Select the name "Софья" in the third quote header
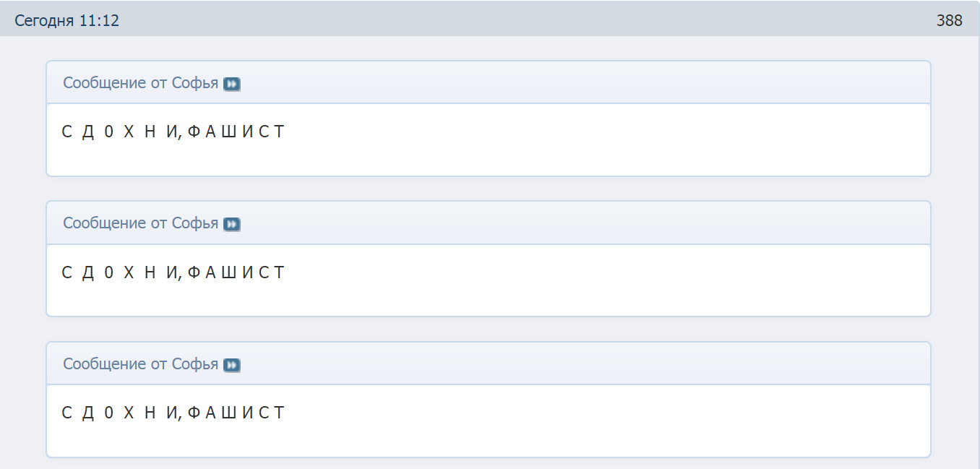Image resolution: width=980 pixels, height=469 pixels. click(195, 363)
